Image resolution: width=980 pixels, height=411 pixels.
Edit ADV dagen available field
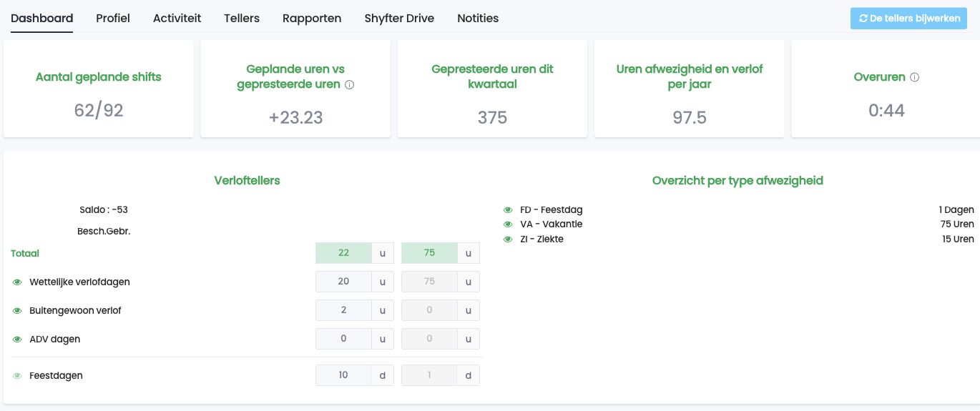pos(343,339)
